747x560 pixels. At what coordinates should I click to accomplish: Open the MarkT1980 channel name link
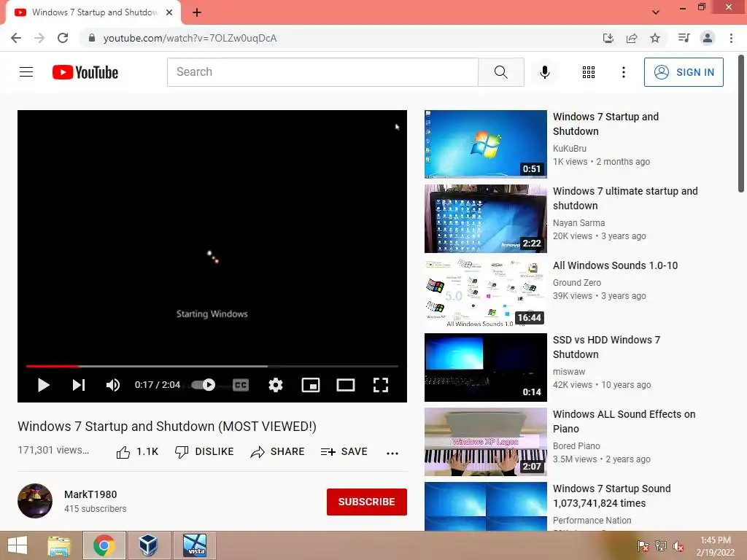90,494
